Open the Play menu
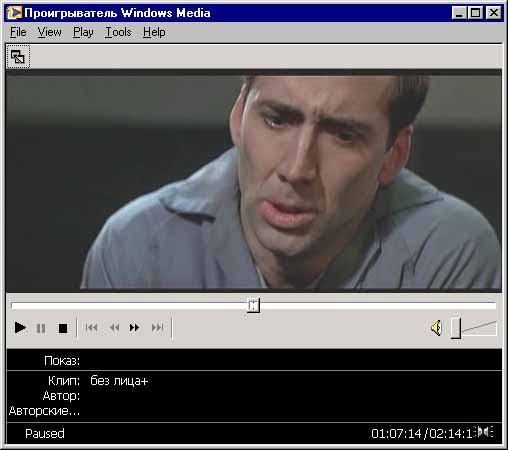This screenshot has width=508, height=450. 83,32
